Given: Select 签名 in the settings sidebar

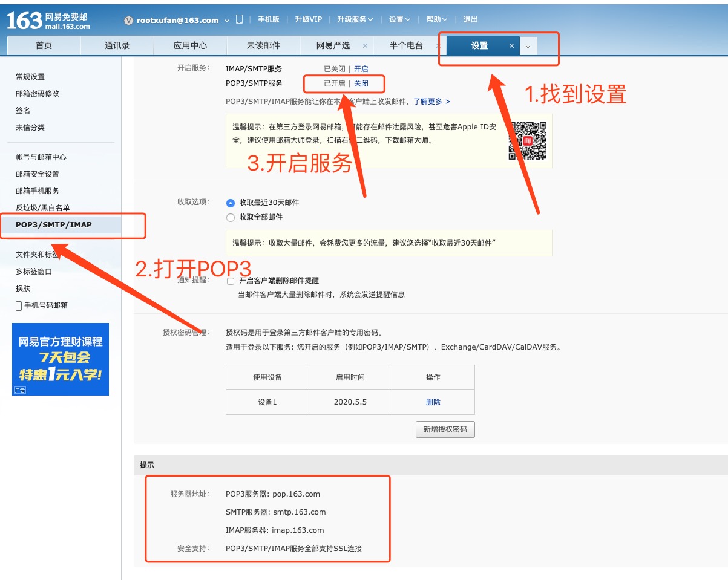Looking at the screenshot, I should pos(23,111).
